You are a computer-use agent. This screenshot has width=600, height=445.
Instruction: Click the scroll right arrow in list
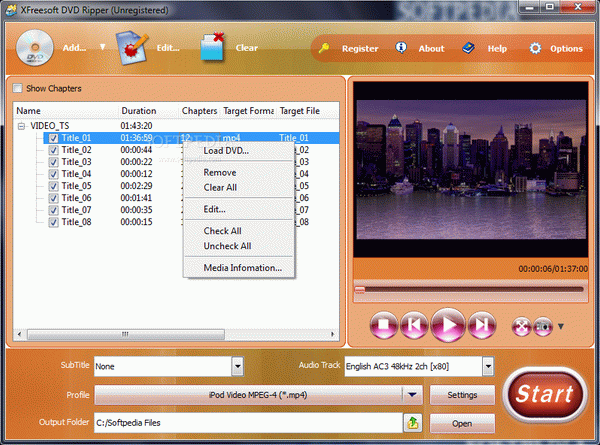point(333,334)
